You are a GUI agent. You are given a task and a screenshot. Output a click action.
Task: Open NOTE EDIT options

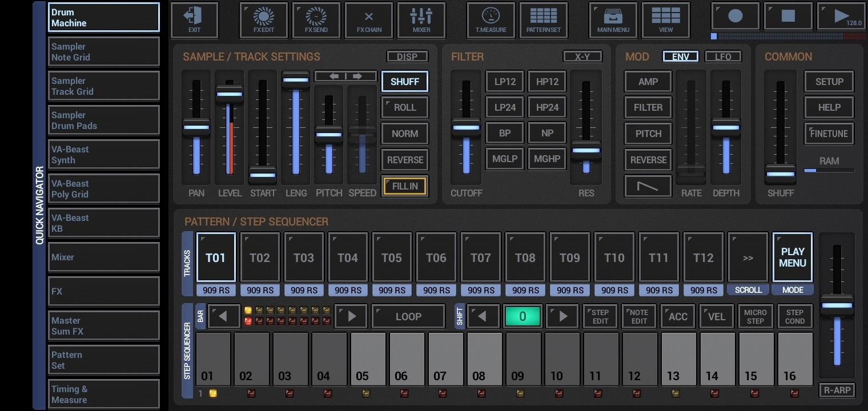639,316
